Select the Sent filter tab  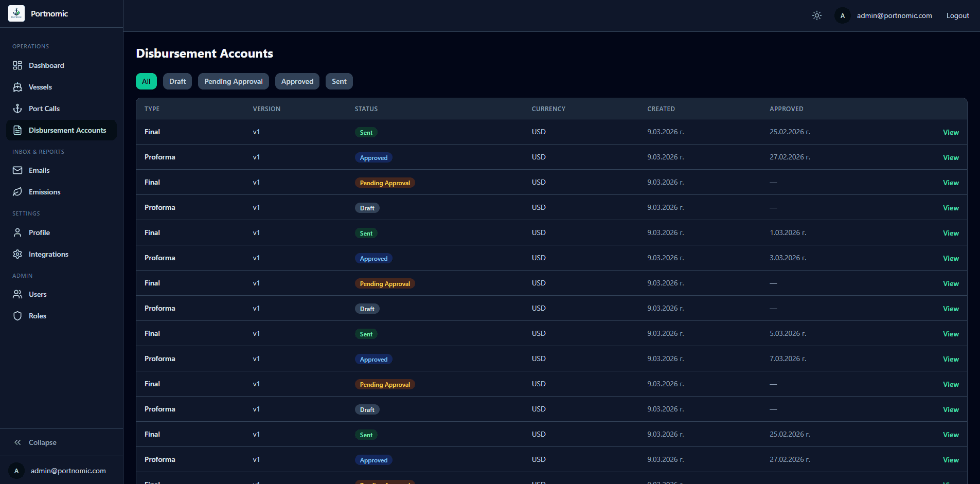coord(339,81)
